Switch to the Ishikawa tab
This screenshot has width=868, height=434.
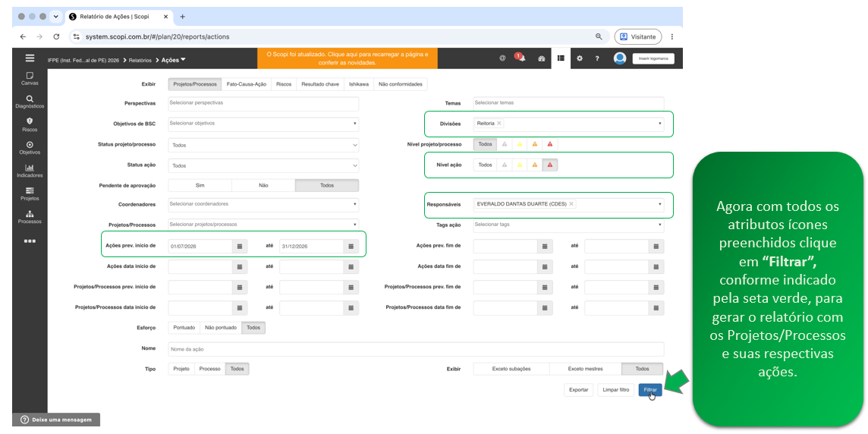pyautogui.click(x=359, y=85)
